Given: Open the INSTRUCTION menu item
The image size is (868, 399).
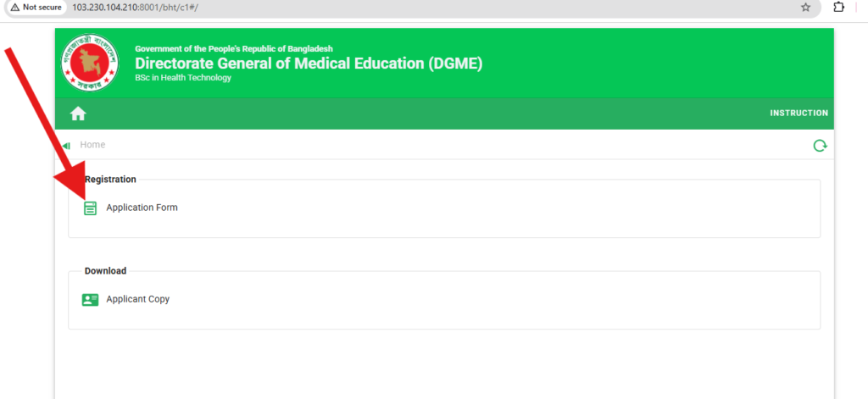Looking at the screenshot, I should (x=798, y=114).
